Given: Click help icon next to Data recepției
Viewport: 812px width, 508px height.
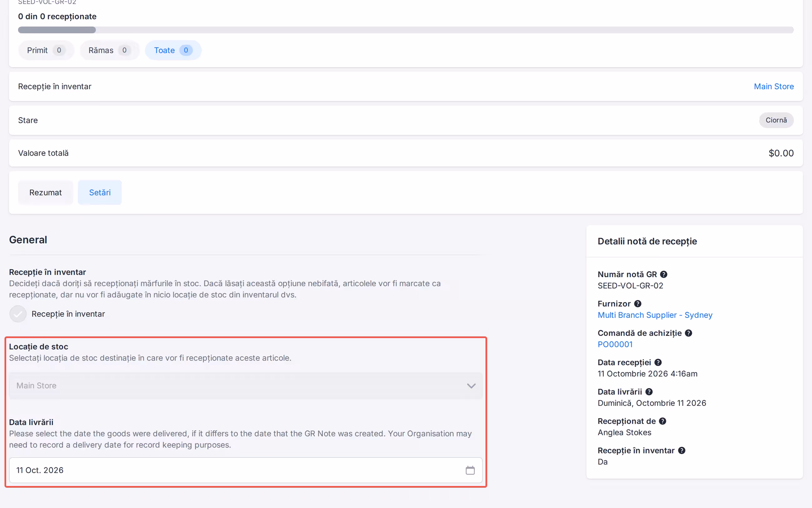Looking at the screenshot, I should 658,362.
